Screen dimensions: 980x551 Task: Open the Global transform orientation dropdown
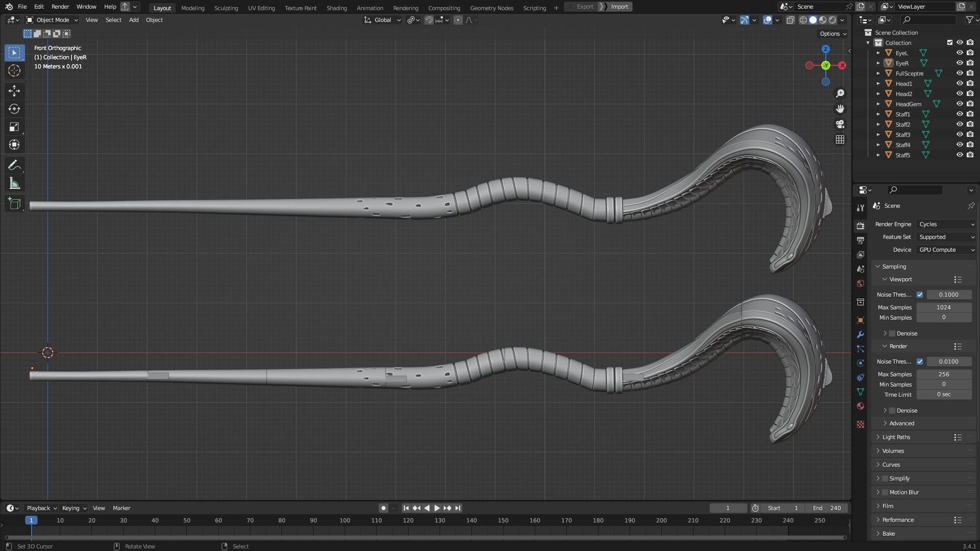[x=383, y=20]
